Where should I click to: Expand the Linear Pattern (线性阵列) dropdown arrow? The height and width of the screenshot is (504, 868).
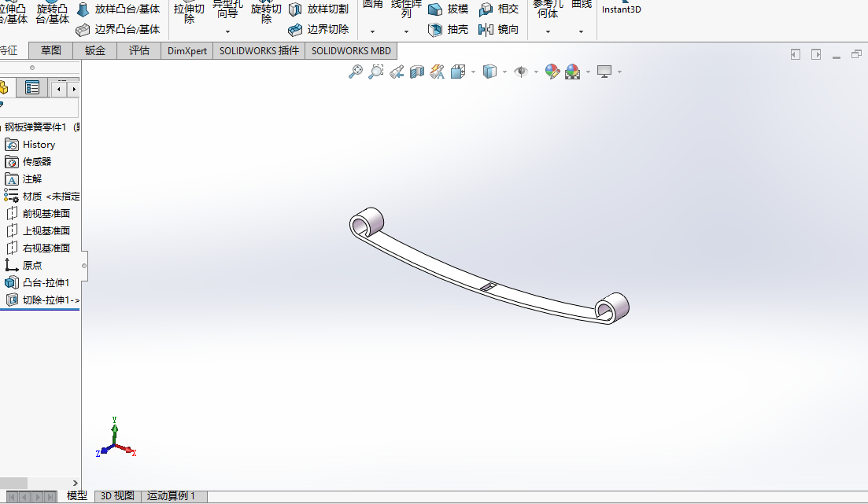tap(406, 32)
